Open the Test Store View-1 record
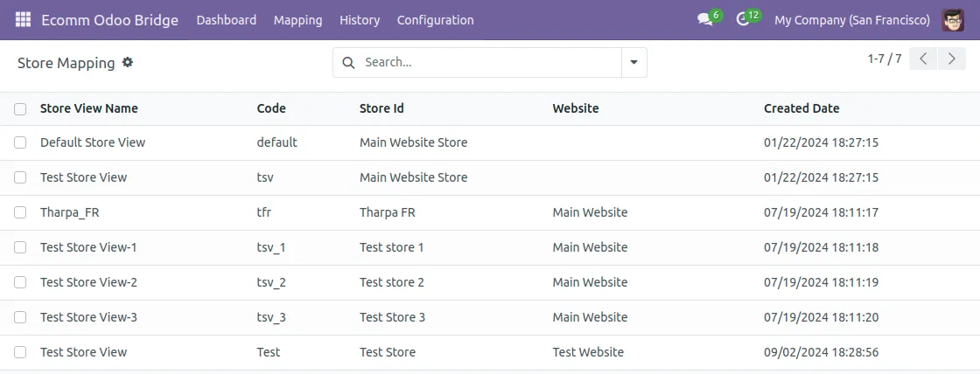Screen dimensions: 980x374 point(88,247)
